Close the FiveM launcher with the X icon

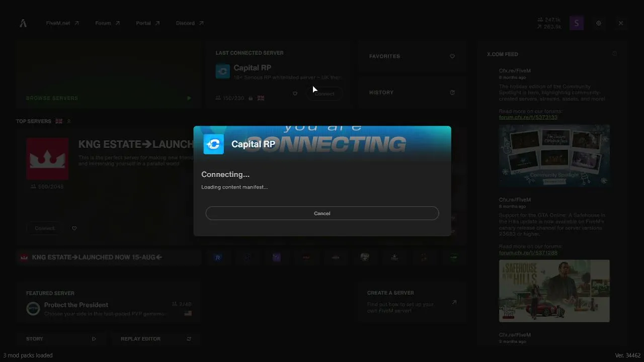pyautogui.click(x=621, y=23)
